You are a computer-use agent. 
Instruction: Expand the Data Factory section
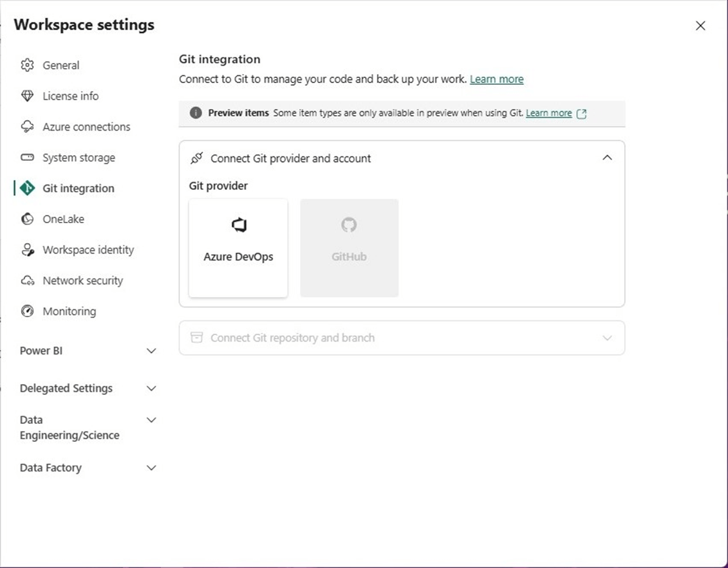151,468
